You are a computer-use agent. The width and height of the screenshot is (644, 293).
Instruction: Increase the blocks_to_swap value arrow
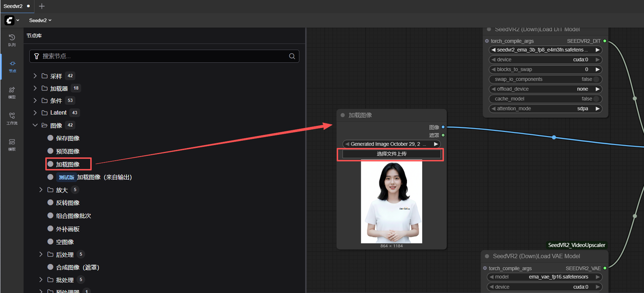tap(598, 69)
